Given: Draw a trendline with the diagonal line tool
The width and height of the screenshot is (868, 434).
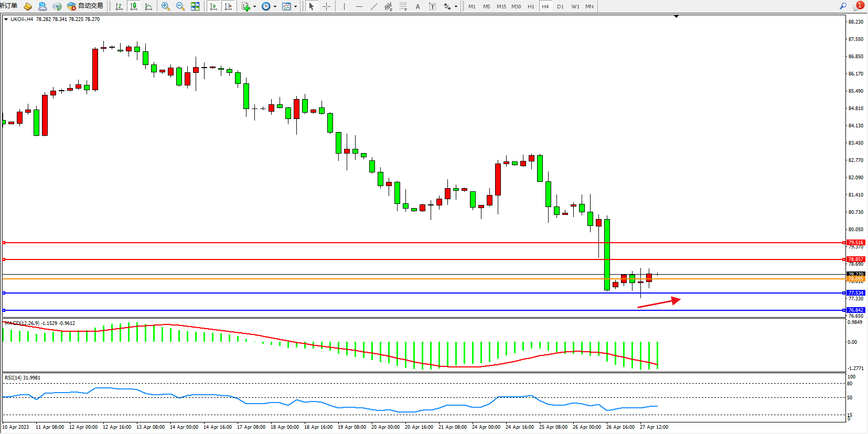Looking at the screenshot, I should pyautogui.click(x=373, y=6).
